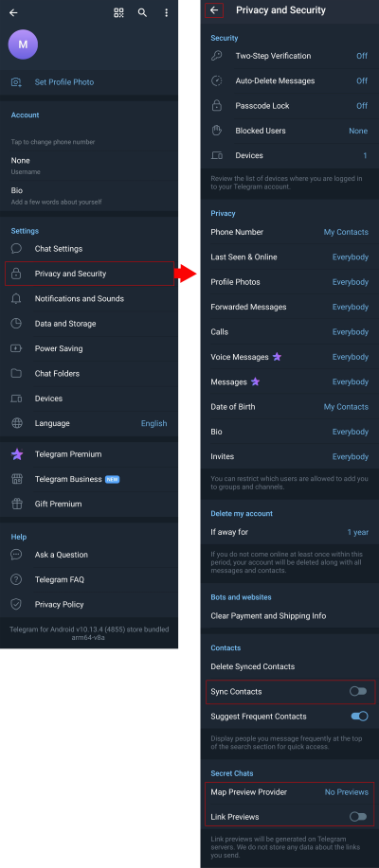Open the Map Preview Provider No Previews option
The height and width of the screenshot is (868, 379).
click(346, 792)
